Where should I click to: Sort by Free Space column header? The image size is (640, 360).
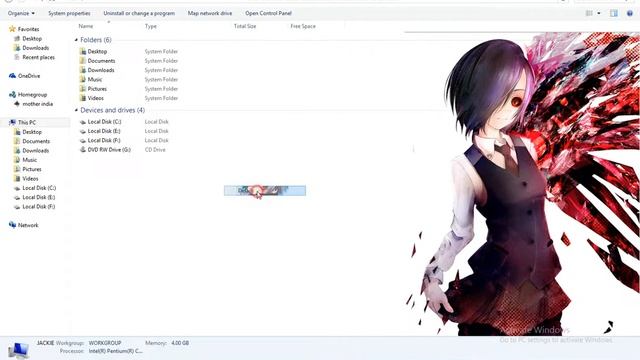pyautogui.click(x=303, y=26)
